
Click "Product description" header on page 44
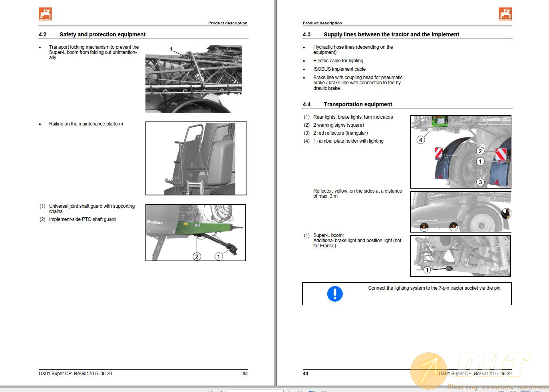322,23
